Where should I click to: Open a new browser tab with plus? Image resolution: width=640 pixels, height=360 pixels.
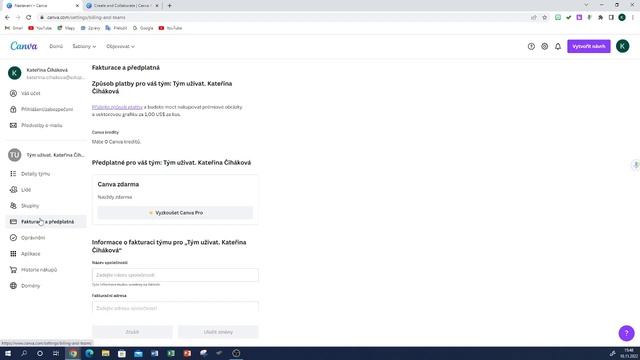coord(169,6)
